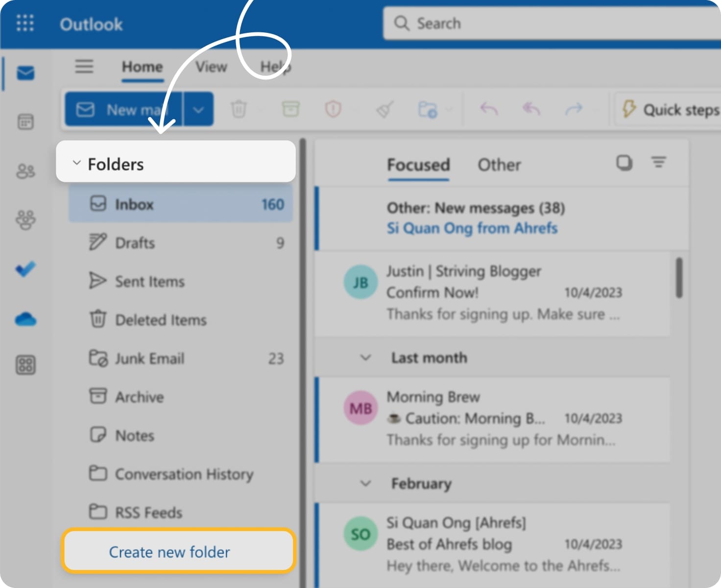
Task: Click the Undo arrow in the toolbar
Action: click(x=488, y=109)
